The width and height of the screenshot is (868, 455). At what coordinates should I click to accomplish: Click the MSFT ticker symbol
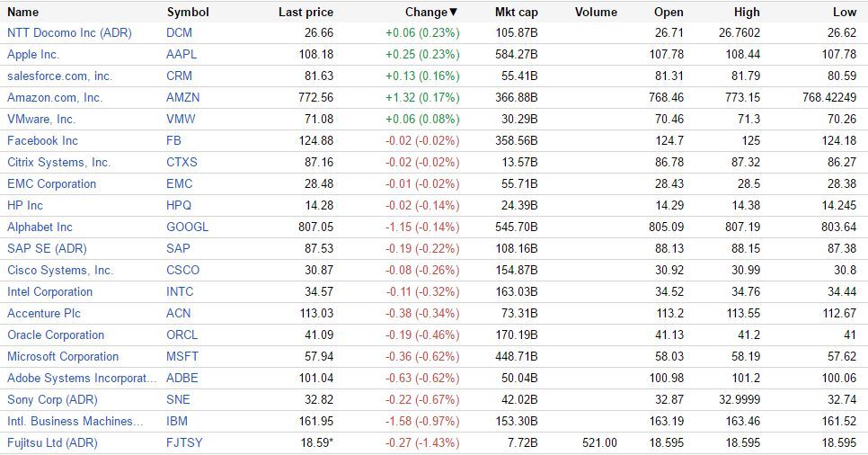[x=182, y=356]
